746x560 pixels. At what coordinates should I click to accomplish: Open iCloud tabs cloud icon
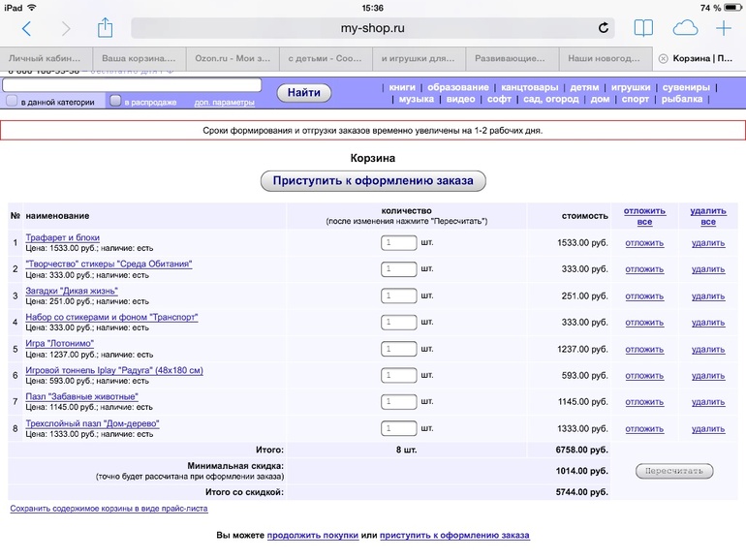click(685, 28)
